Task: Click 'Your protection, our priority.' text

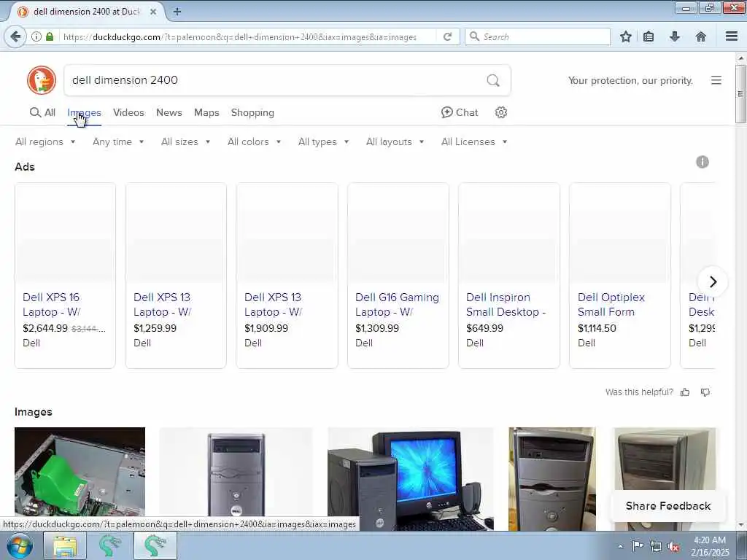Action: pos(630,80)
